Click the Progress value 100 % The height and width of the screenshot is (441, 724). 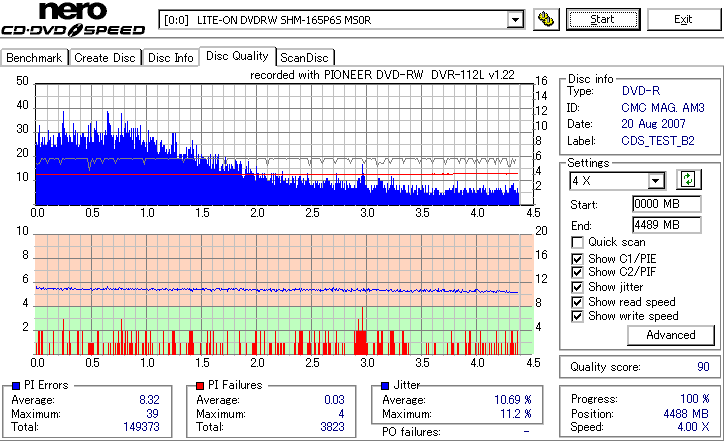click(x=694, y=399)
